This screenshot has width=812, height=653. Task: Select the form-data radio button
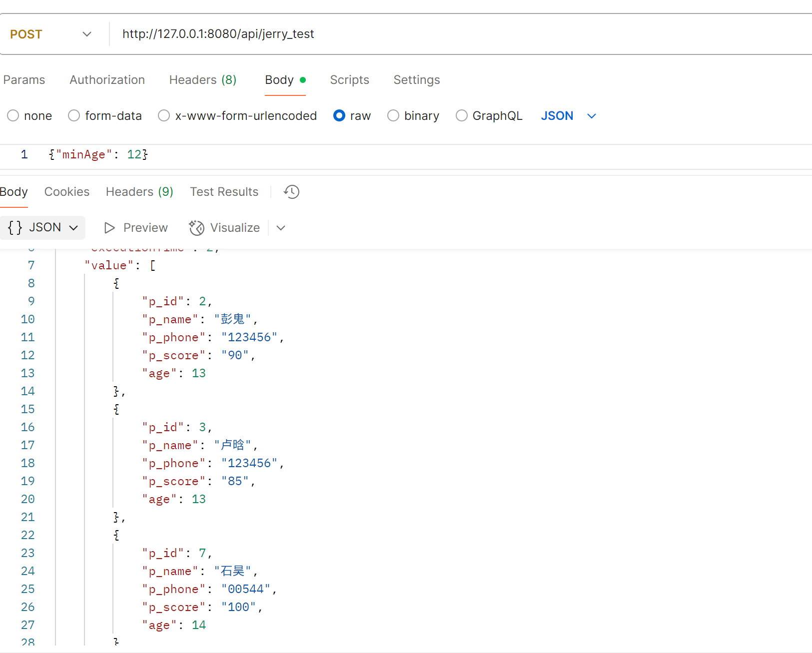point(74,116)
